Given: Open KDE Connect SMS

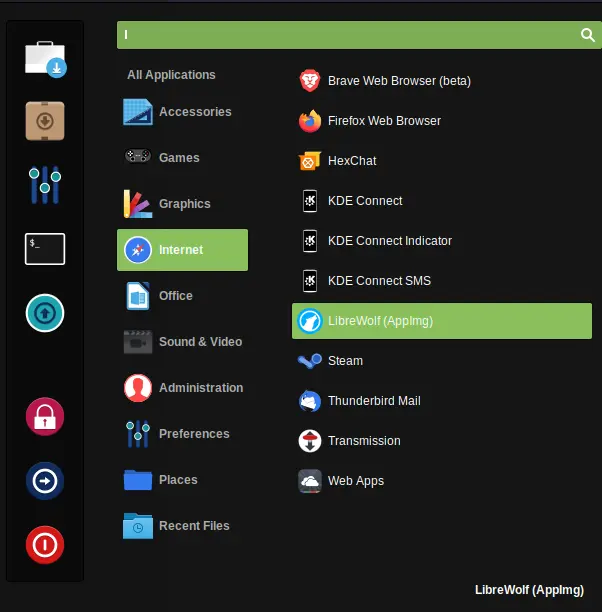Looking at the screenshot, I should coord(442,281).
